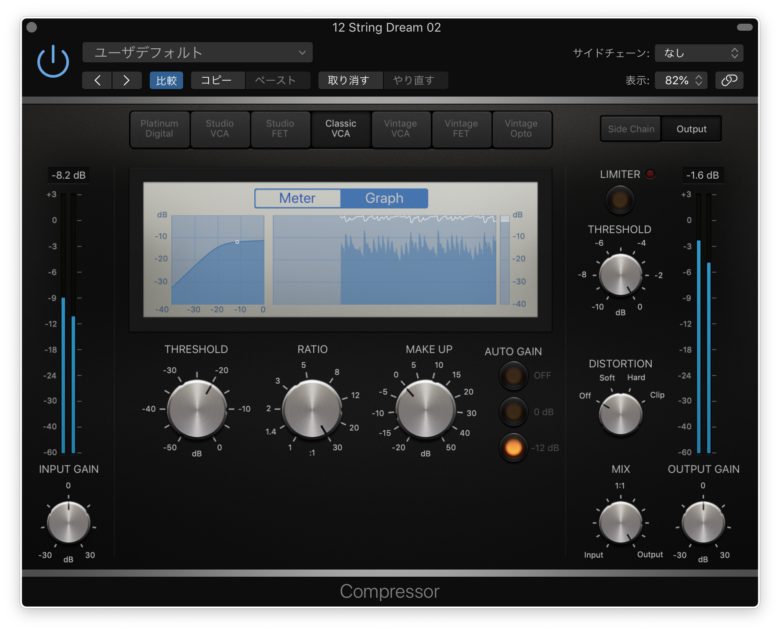
Task: Toggle the 比較 compare button
Action: click(x=166, y=80)
